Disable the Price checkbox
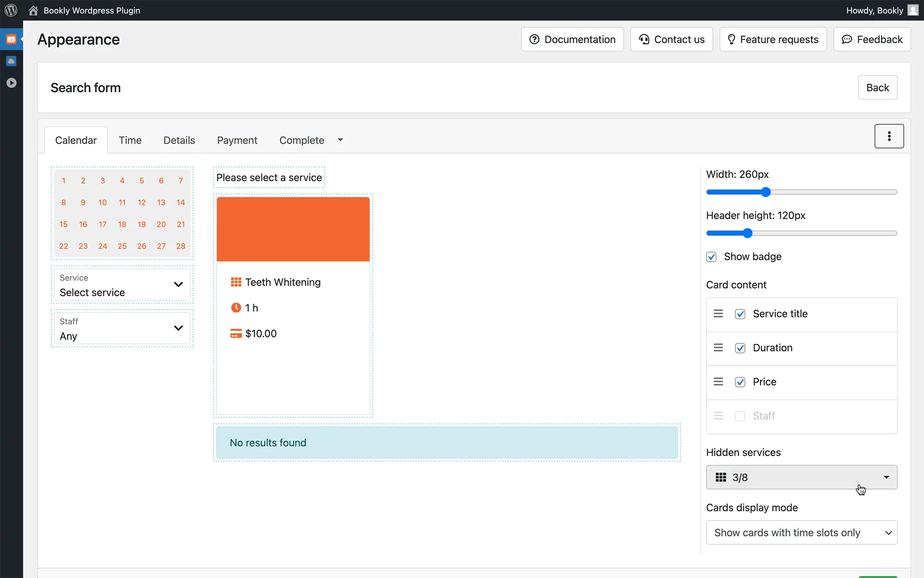The width and height of the screenshot is (924, 578). [x=740, y=382]
